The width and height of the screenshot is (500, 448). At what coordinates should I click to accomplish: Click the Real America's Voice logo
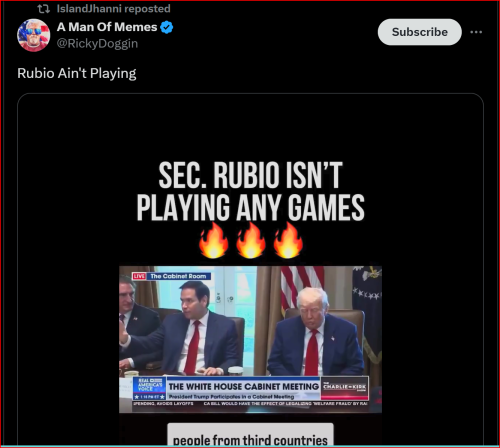[150, 389]
